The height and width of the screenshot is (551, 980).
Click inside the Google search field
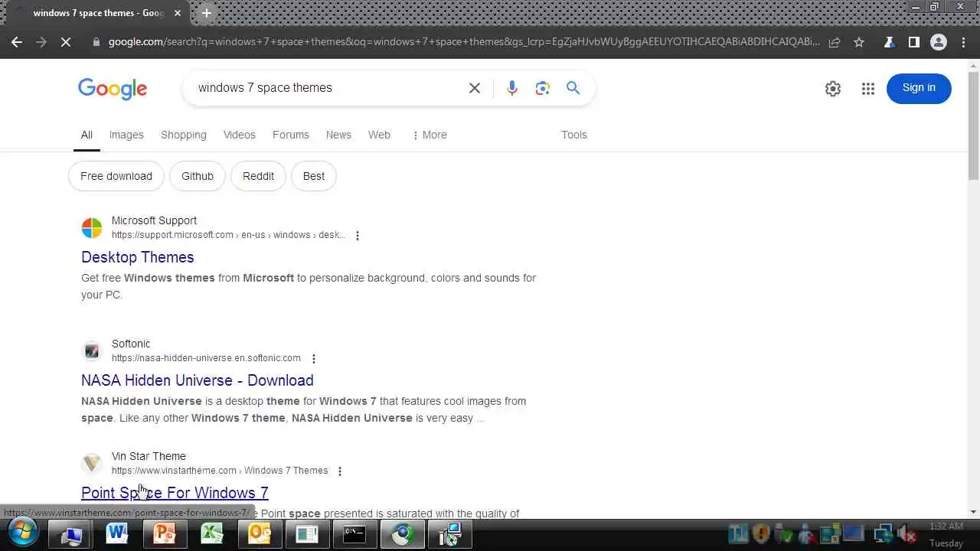point(325,88)
